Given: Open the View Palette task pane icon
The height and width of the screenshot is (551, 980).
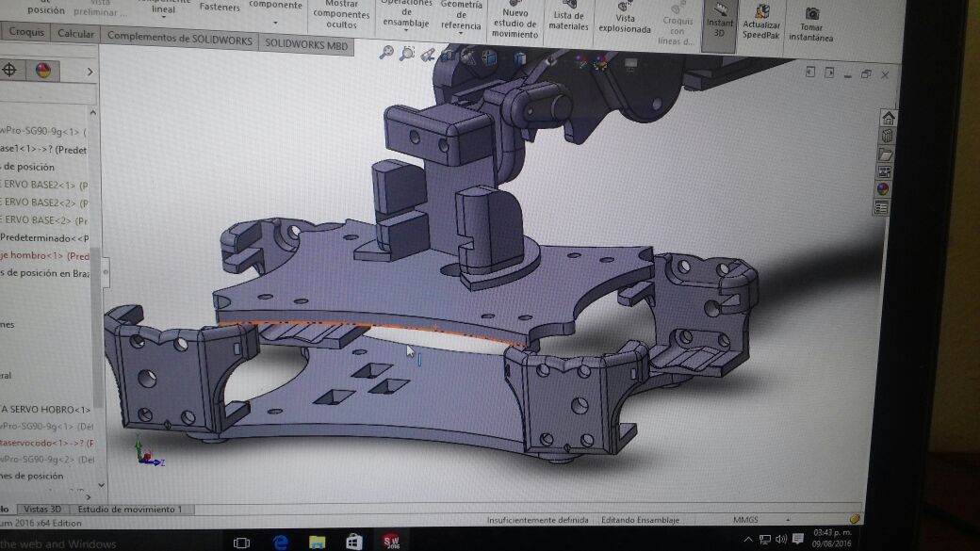Looking at the screenshot, I should click(x=885, y=171).
